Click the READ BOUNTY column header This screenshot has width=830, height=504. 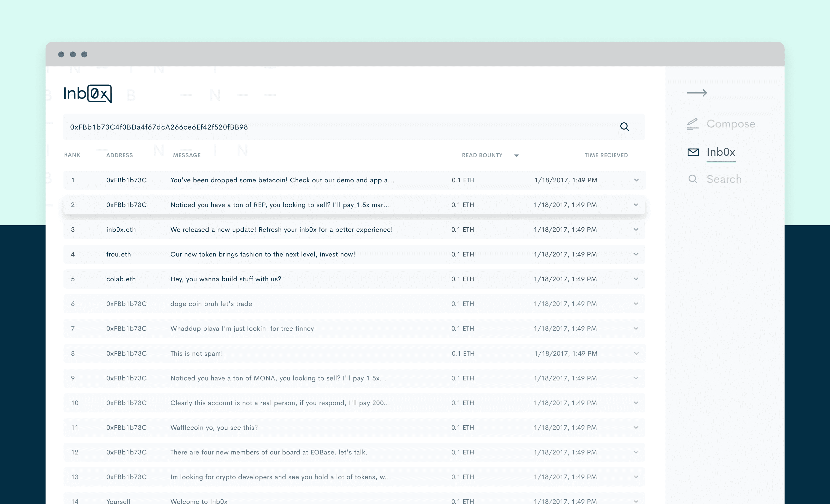tap(482, 155)
